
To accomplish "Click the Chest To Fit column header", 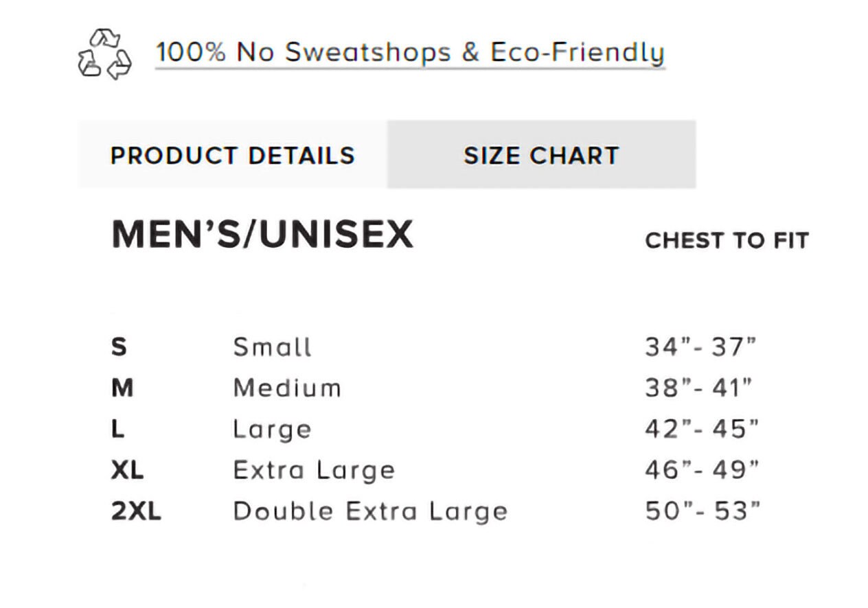I will click(727, 241).
